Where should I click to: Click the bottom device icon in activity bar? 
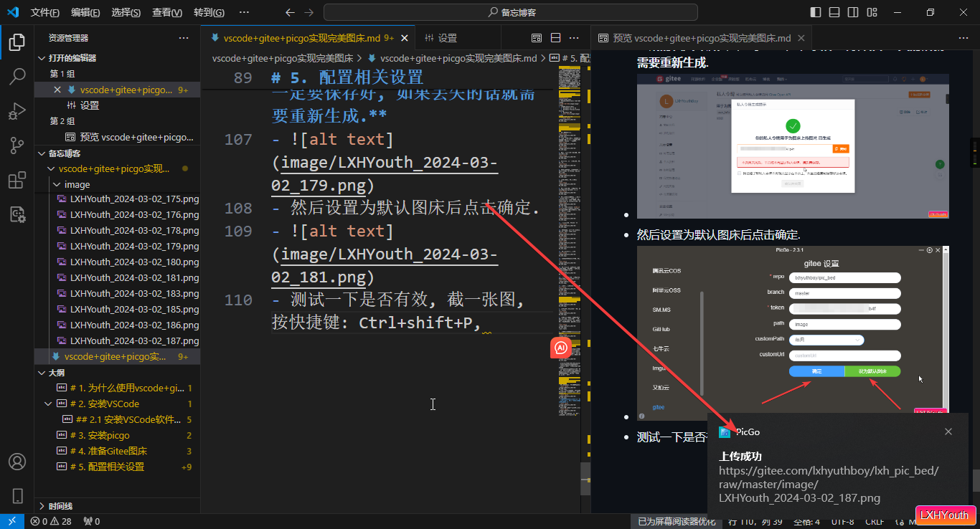[x=17, y=496]
